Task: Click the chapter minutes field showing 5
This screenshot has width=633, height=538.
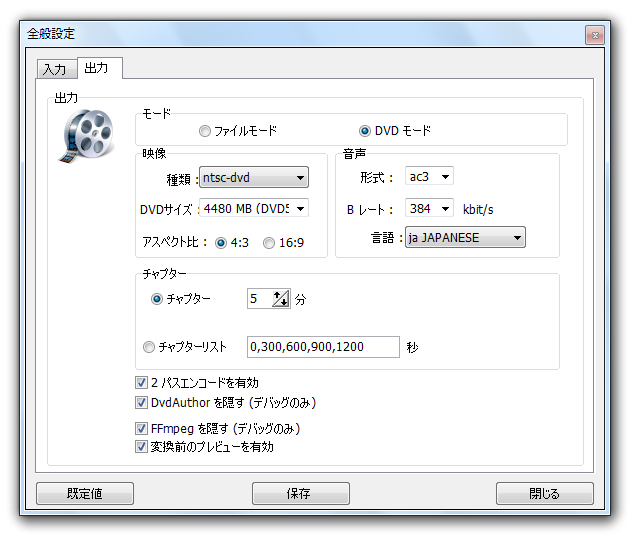Action: pyautogui.click(x=260, y=299)
